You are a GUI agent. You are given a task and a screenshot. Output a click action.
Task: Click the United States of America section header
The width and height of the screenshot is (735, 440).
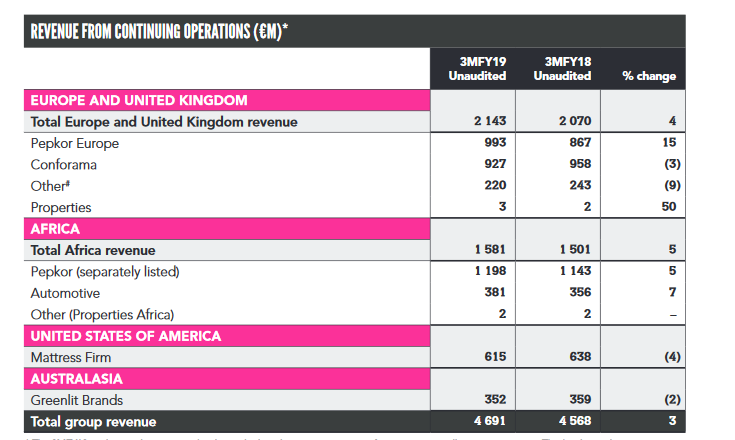pyautogui.click(x=126, y=336)
